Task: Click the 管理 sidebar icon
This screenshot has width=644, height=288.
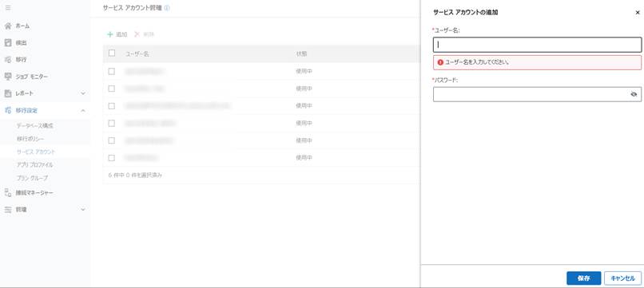Action: click(8, 210)
